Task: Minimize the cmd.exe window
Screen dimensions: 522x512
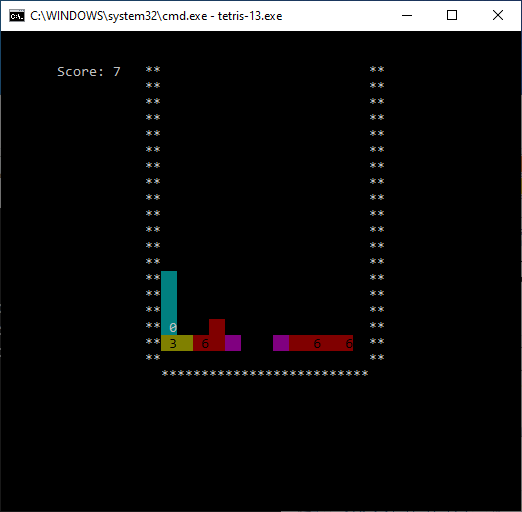Action: coord(407,15)
